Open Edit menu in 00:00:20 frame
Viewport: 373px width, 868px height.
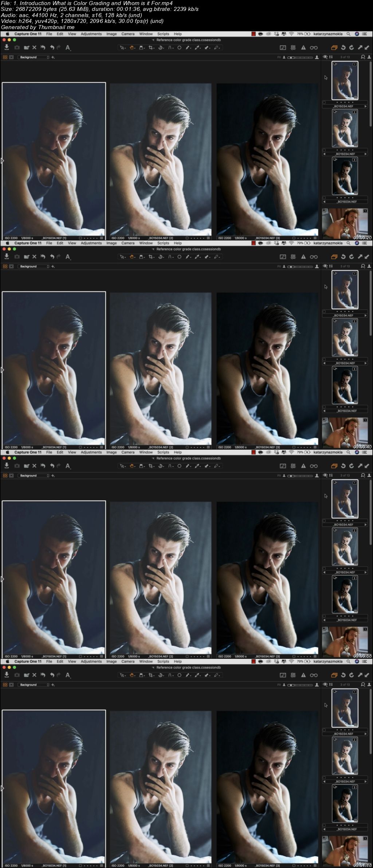point(60,34)
